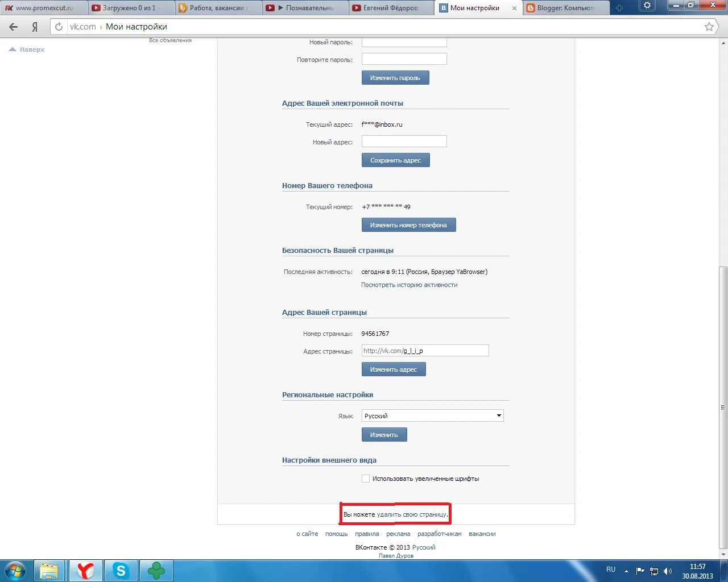Click the удалить свою страницу link
The height and width of the screenshot is (582, 728).
pyautogui.click(x=412, y=514)
